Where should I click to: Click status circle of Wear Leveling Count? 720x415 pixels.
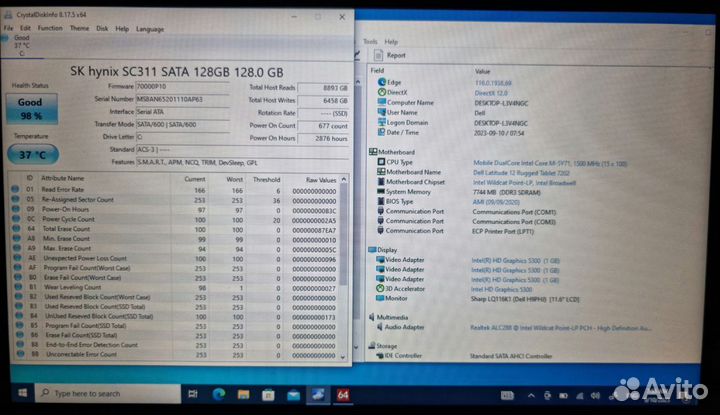click(18, 286)
